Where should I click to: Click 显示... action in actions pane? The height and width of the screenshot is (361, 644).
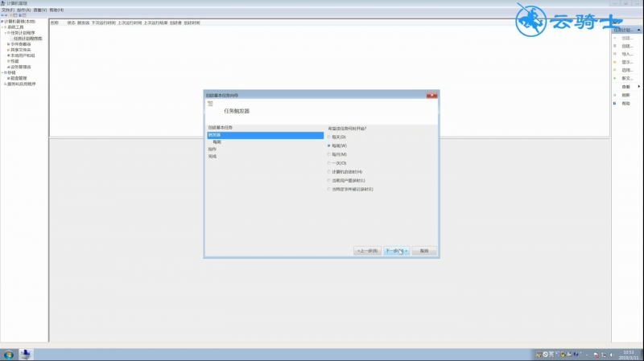(x=627, y=63)
